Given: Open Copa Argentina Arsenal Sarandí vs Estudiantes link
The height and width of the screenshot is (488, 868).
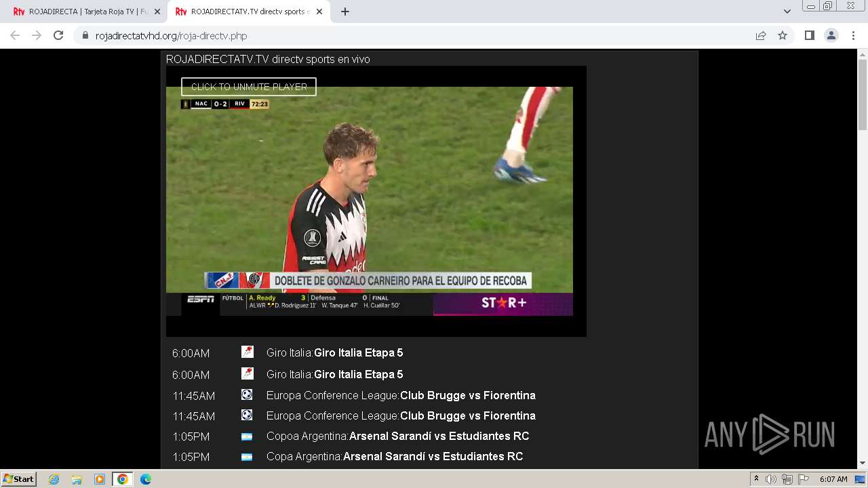Looking at the screenshot, I should coord(433,456).
